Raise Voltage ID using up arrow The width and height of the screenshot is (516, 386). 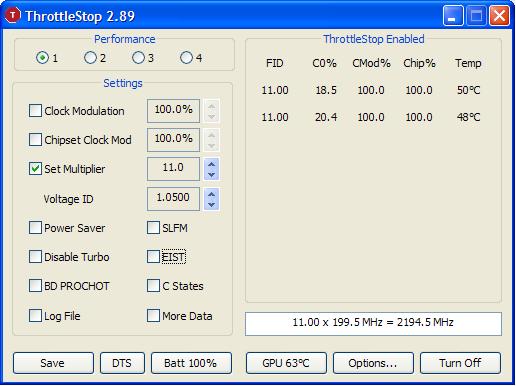pos(211,194)
